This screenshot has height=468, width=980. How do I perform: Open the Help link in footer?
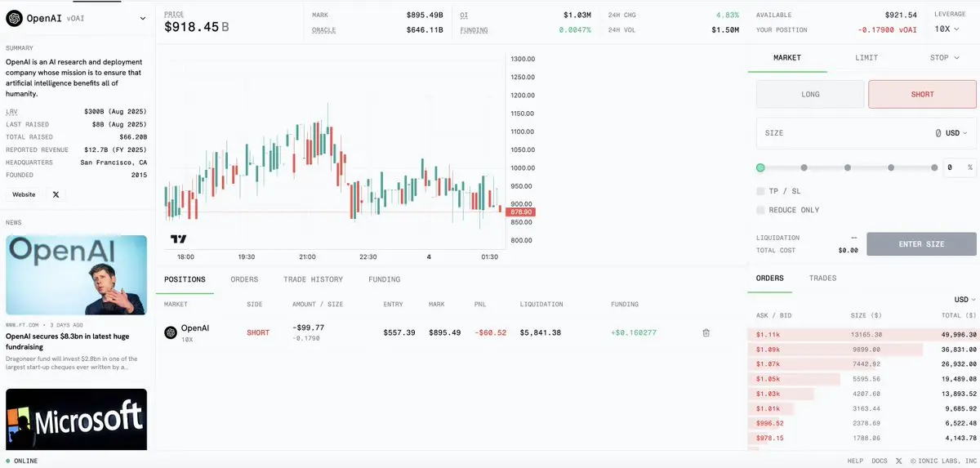click(x=855, y=461)
